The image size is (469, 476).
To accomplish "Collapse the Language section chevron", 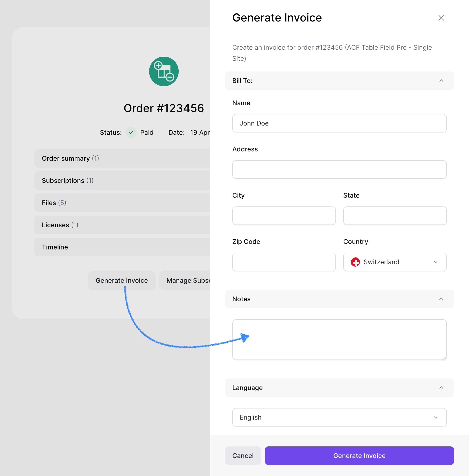I will tap(441, 387).
